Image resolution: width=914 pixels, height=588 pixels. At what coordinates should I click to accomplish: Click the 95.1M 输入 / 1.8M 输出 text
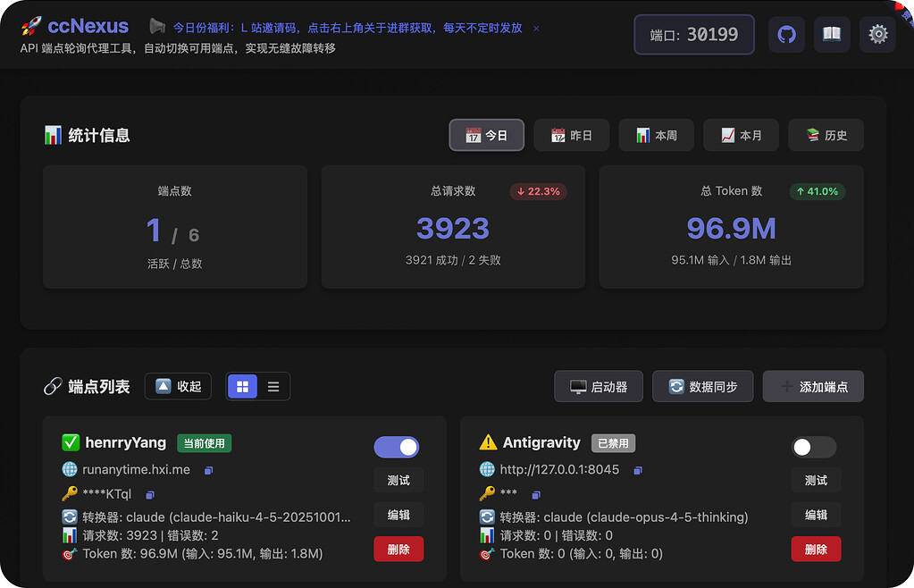731,260
